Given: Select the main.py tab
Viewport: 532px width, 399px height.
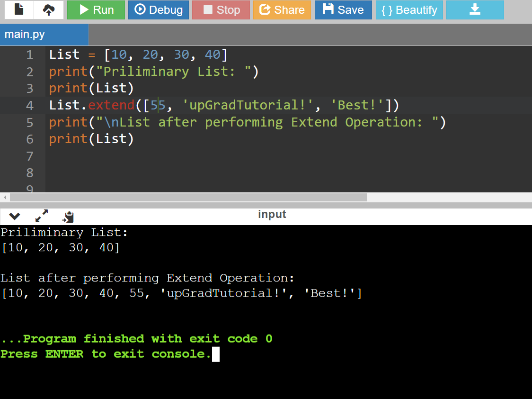Looking at the screenshot, I should click(44, 35).
